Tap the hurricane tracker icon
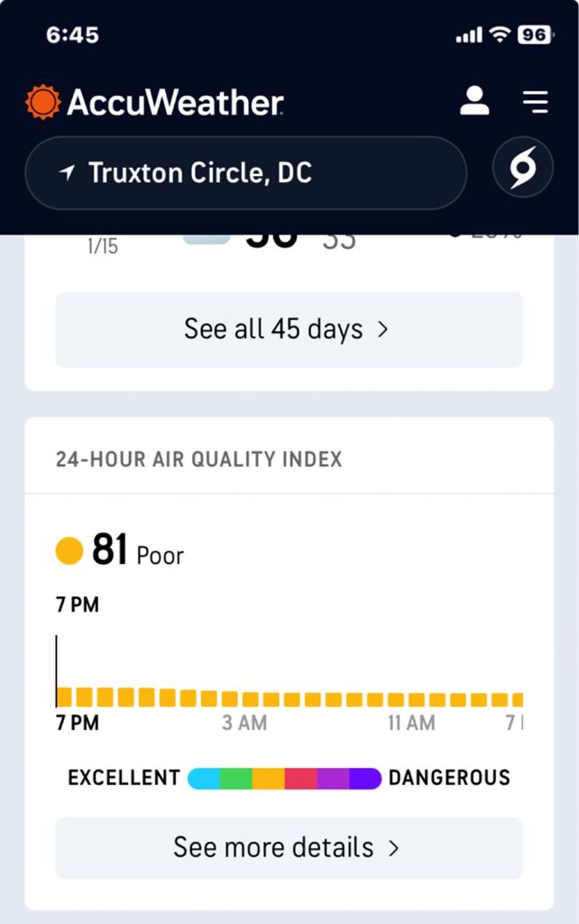This screenshot has height=924, width=579. pos(523,168)
